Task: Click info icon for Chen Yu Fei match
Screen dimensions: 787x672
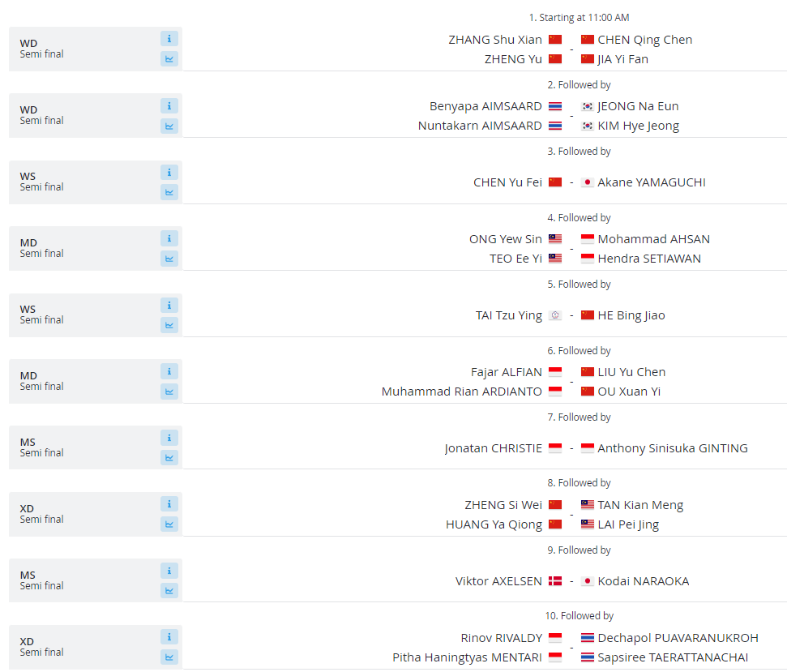Action: click(x=169, y=172)
